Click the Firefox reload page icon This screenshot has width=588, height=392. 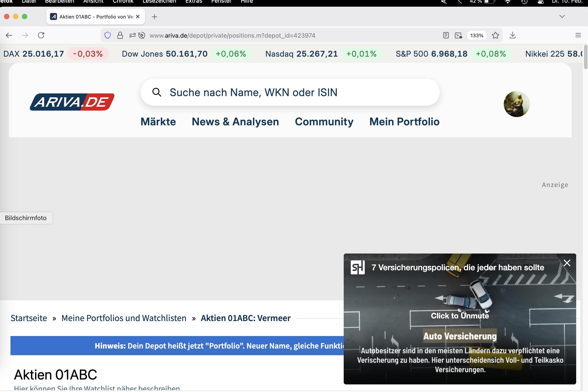pos(41,35)
